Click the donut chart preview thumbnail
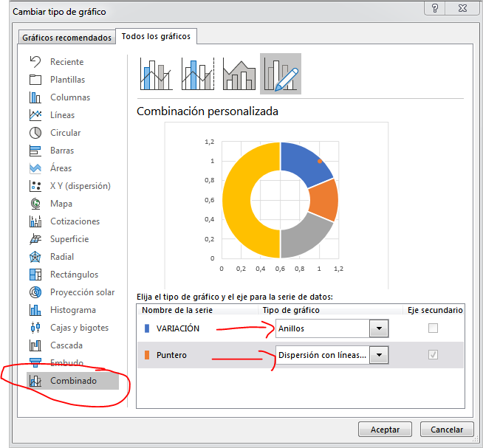Image resolution: width=483 pixels, height=448 pixels. 276,205
